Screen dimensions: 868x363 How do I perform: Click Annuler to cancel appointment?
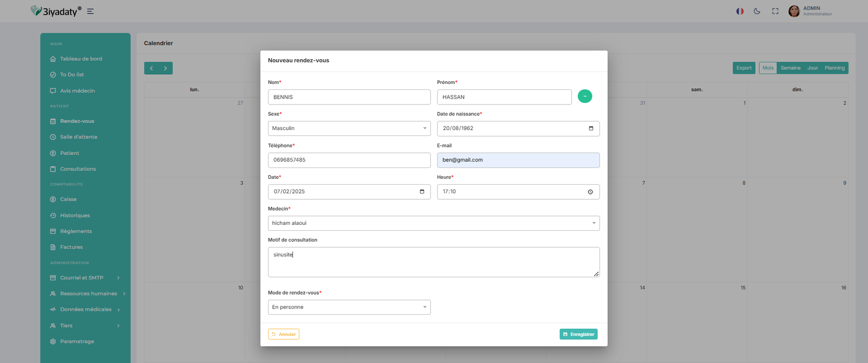(284, 334)
